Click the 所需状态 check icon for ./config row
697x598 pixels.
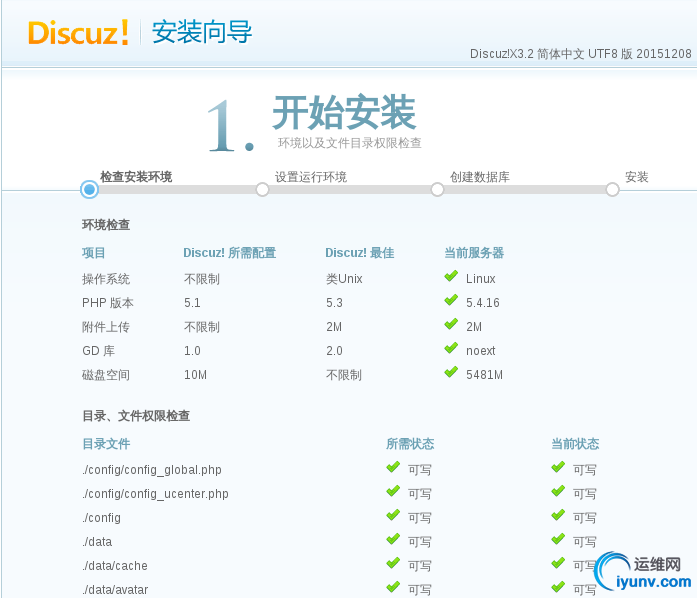tap(393, 515)
